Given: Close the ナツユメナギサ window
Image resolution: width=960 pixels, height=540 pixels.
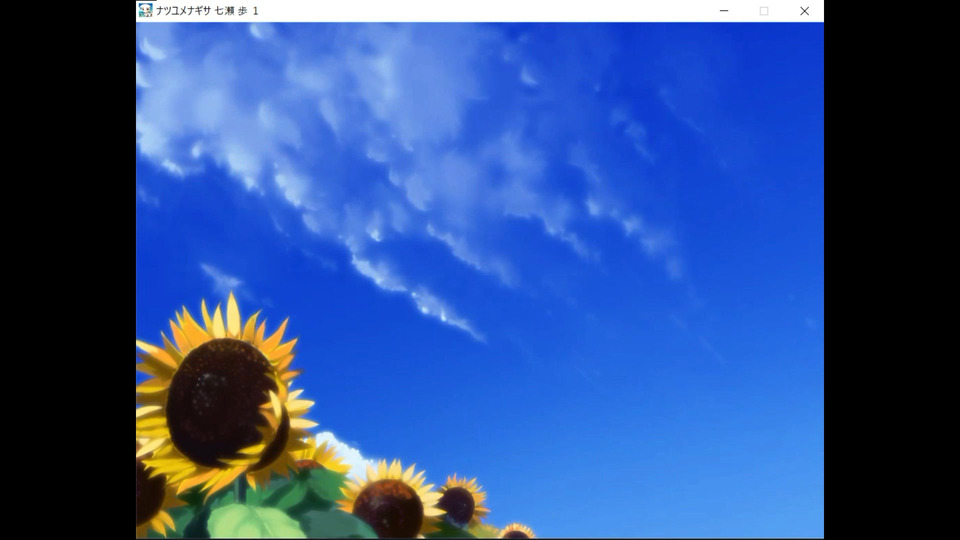Looking at the screenshot, I should click(x=804, y=11).
